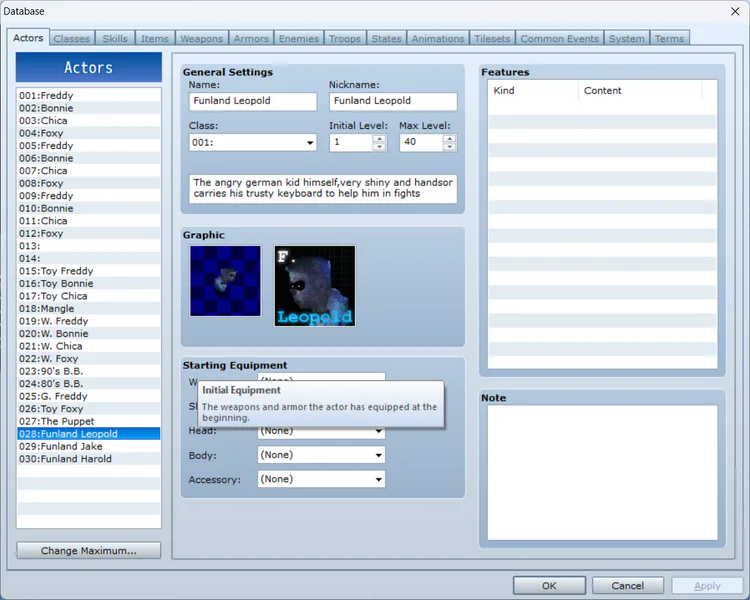Select actor 023:90's B.B.
Image resolution: width=750 pixels, height=600 pixels.
coord(88,371)
